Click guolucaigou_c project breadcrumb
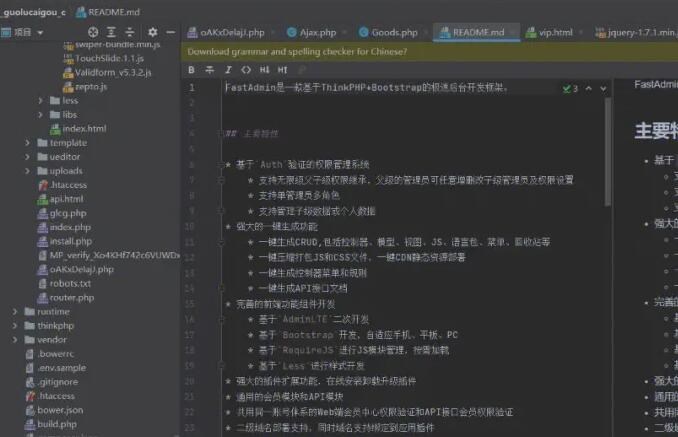The image size is (678, 437). click(34, 12)
